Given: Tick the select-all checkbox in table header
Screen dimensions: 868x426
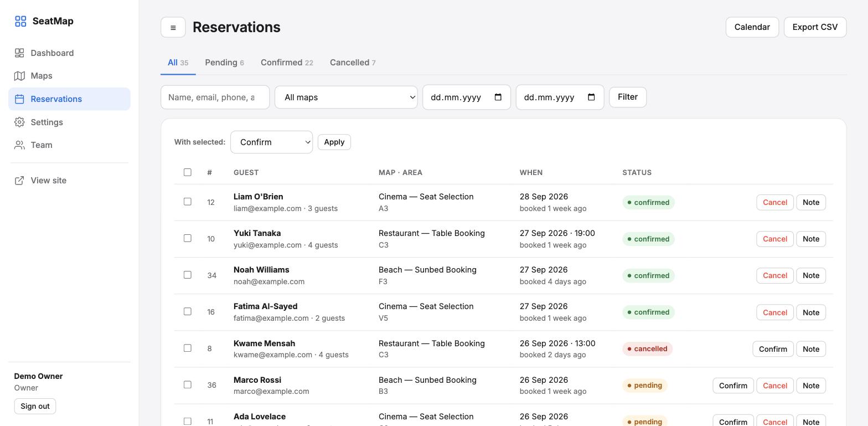Looking at the screenshot, I should 188,172.
